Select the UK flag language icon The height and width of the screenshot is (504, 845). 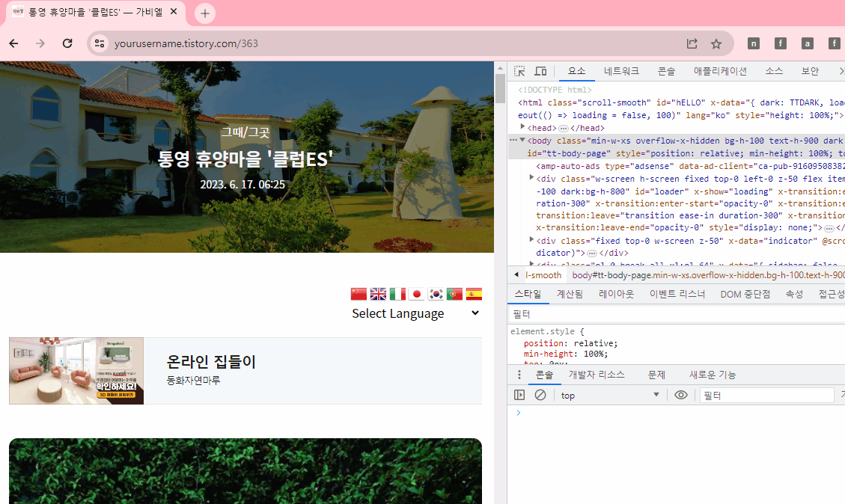click(x=378, y=293)
